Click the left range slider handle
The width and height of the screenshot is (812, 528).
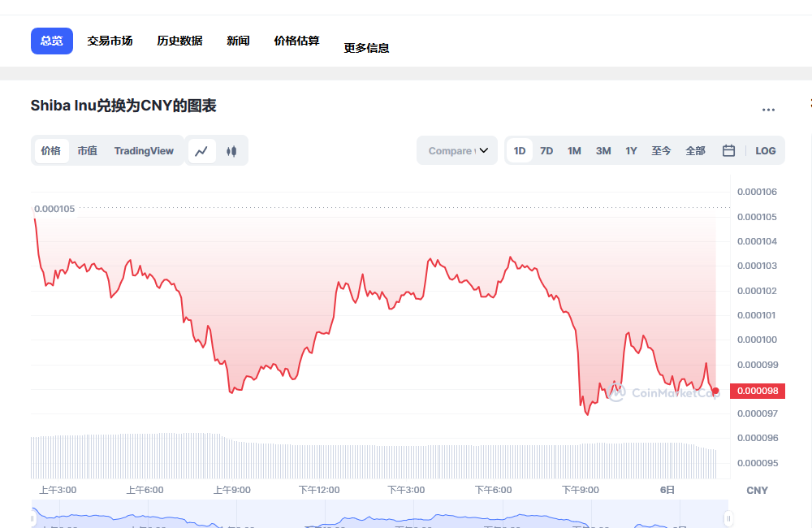point(32,518)
